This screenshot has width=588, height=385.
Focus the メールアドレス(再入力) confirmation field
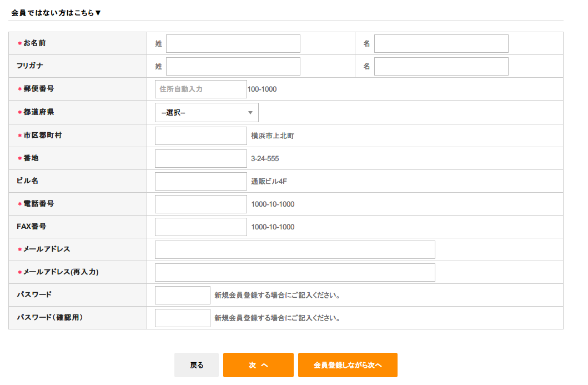pos(294,272)
